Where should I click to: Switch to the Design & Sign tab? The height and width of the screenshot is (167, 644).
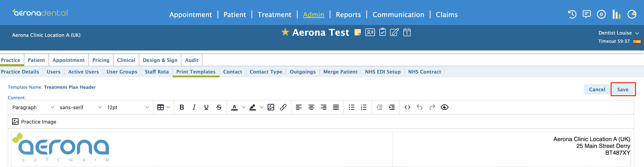click(x=160, y=60)
